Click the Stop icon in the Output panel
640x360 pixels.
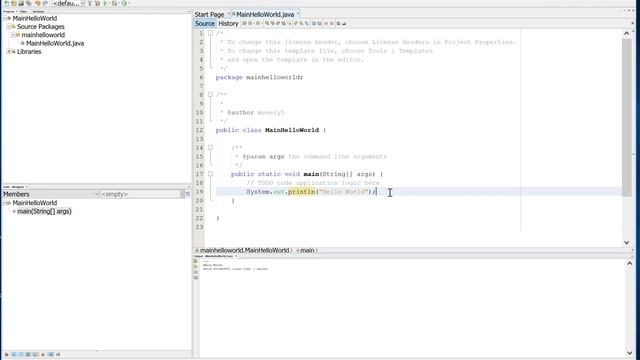click(196, 272)
